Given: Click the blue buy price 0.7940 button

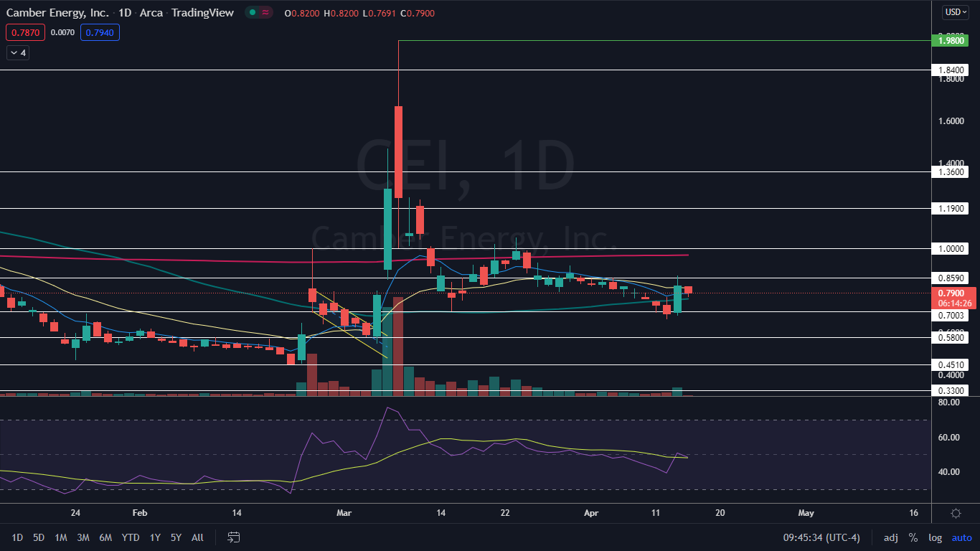Looking at the screenshot, I should click(100, 32).
